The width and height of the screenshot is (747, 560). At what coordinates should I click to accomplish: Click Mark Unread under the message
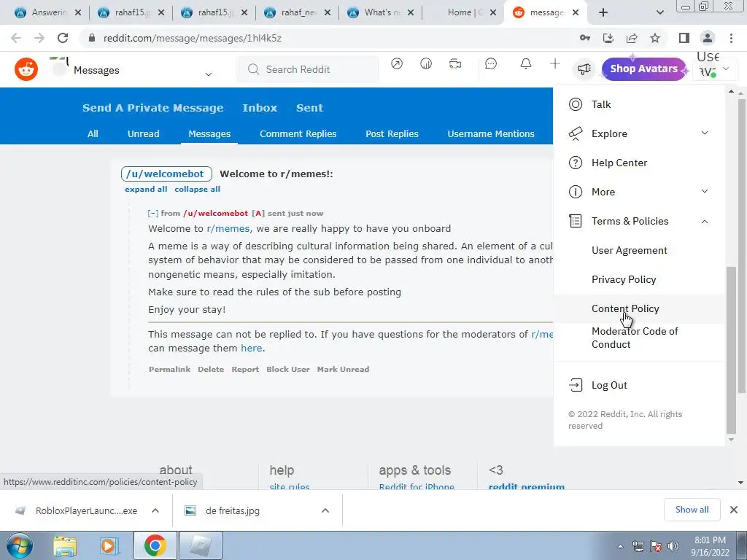343,369
